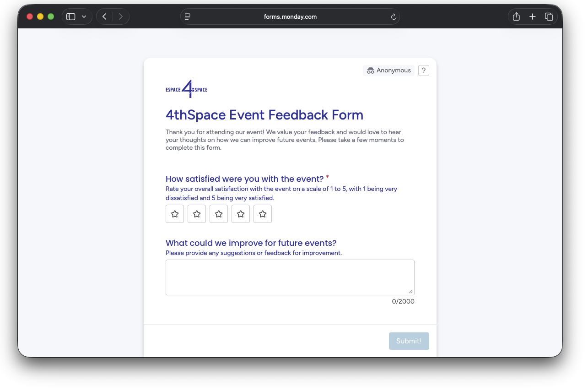
Task: Open the page settings icon in address bar
Action: pos(187,16)
